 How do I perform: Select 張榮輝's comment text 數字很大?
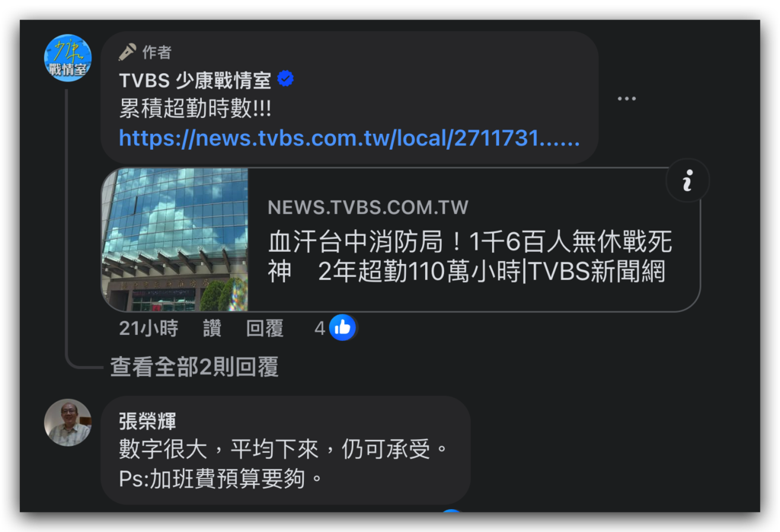point(163,450)
